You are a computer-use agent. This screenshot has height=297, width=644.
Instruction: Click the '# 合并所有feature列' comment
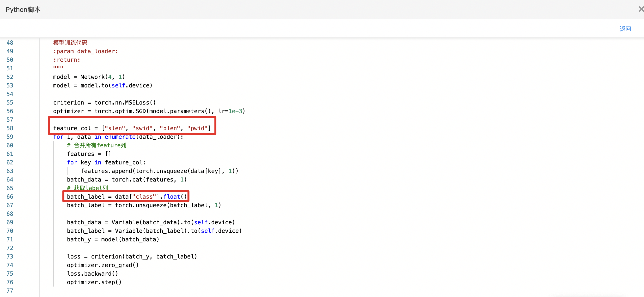tap(97, 145)
